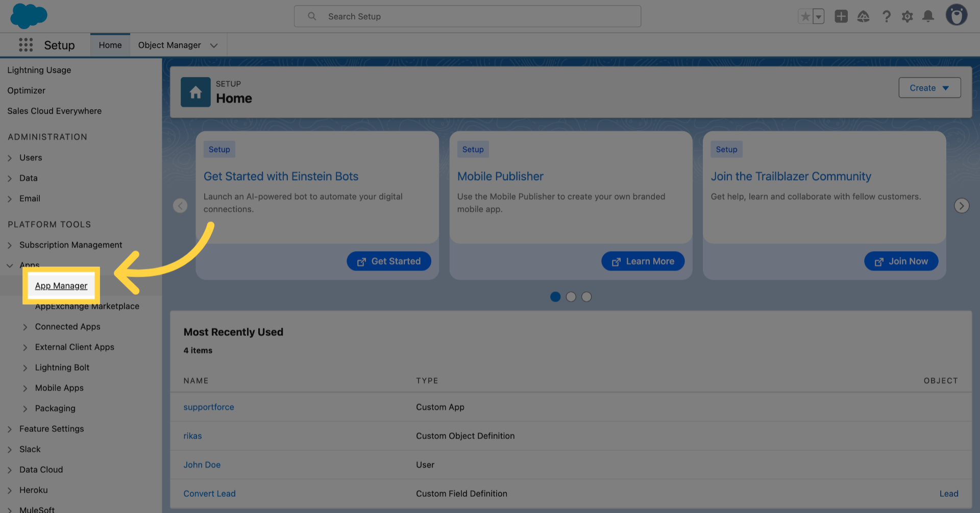Advance the promo carousel with the right arrow

[962, 205]
